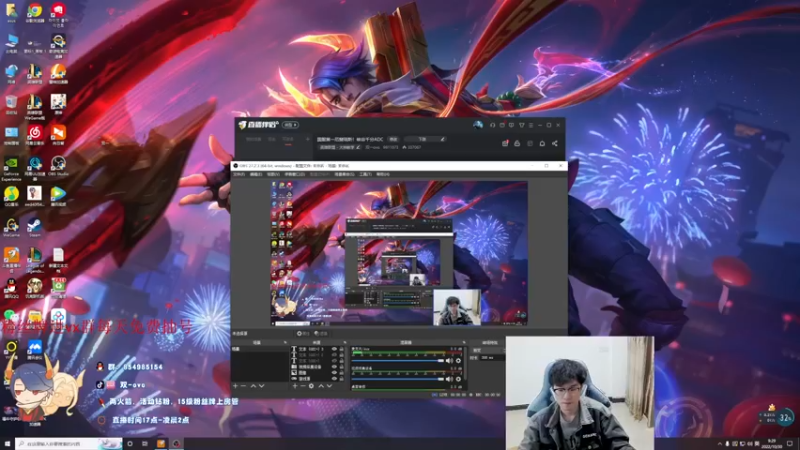
Task: Hide the display capture source
Action: click(334, 379)
